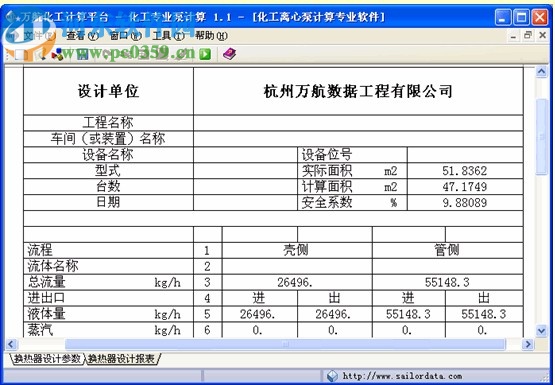Click the 设备位号 label cell

click(352, 155)
